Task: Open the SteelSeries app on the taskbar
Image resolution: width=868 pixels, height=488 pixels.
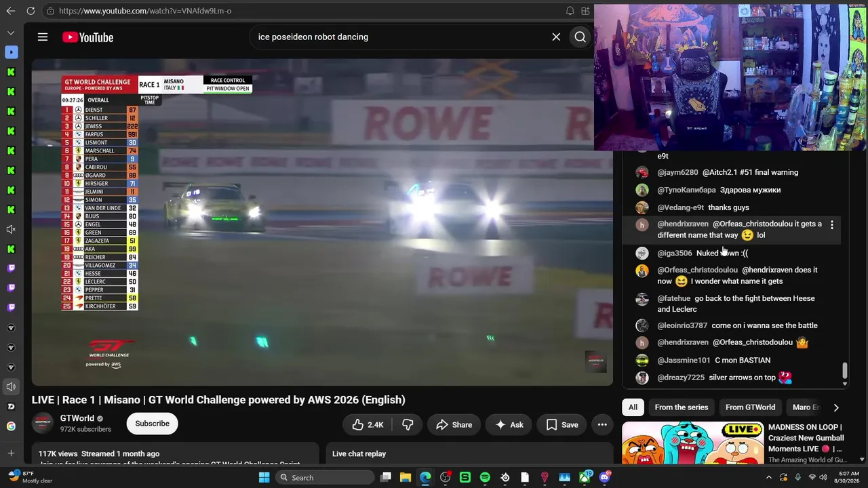Action: pyautogui.click(x=505, y=477)
